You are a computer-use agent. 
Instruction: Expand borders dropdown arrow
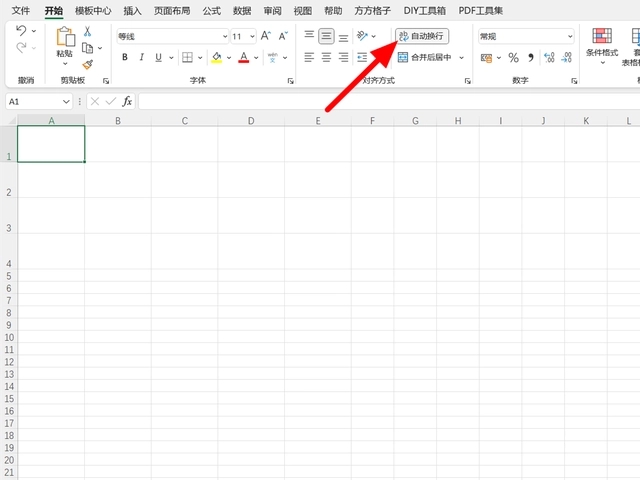[200, 58]
